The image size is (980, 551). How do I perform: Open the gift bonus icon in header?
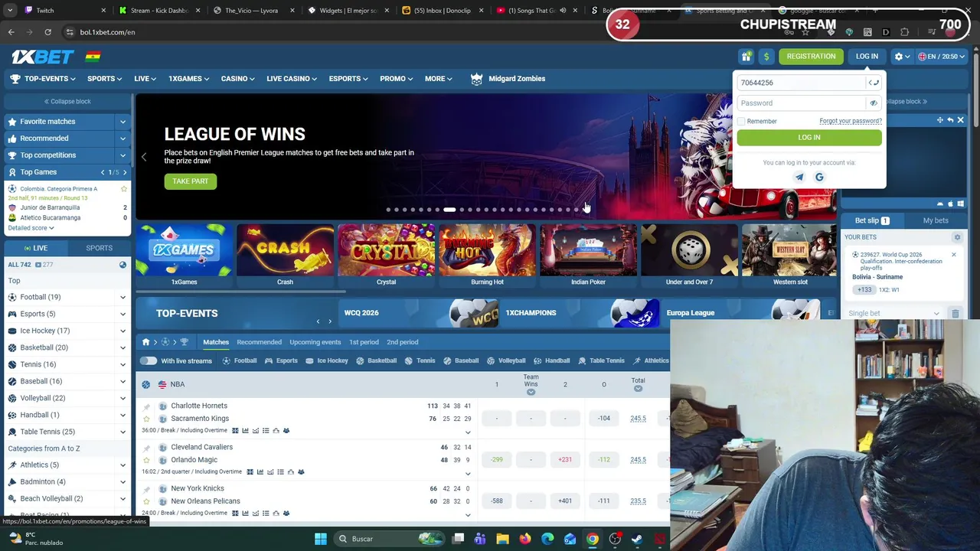pyautogui.click(x=746, y=57)
